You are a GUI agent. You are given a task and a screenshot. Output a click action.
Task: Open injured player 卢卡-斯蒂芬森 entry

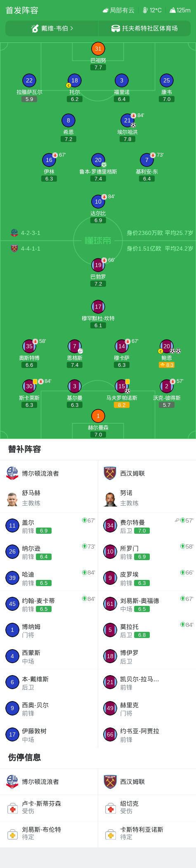tap(49, 808)
